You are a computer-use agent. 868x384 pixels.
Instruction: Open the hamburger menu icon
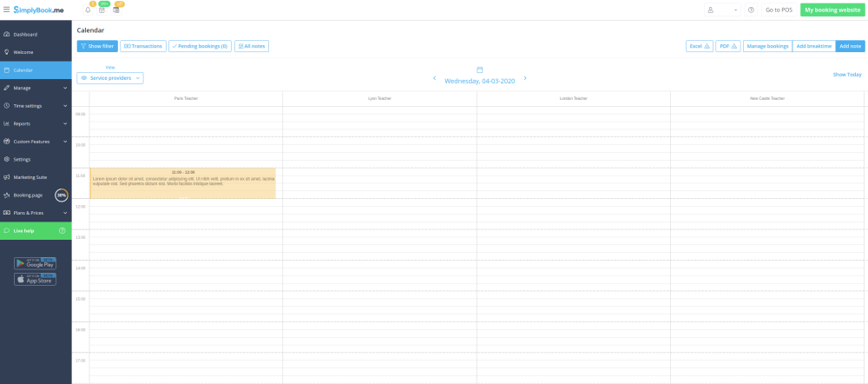pos(6,10)
